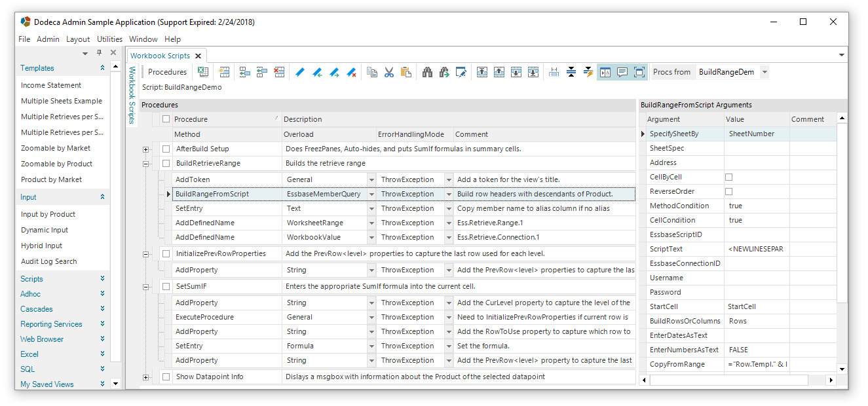Screen dimensions: 868x406
Task: Click the new procedure icon with star
Action: [x=224, y=72]
